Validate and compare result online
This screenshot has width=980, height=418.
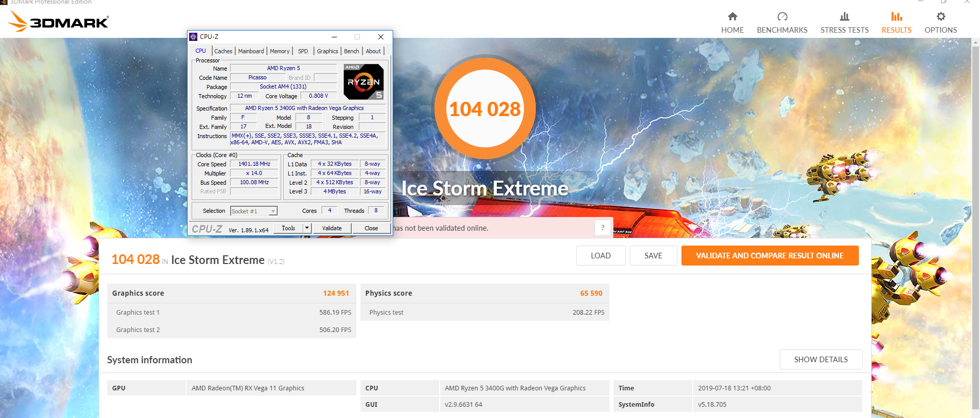click(x=770, y=256)
